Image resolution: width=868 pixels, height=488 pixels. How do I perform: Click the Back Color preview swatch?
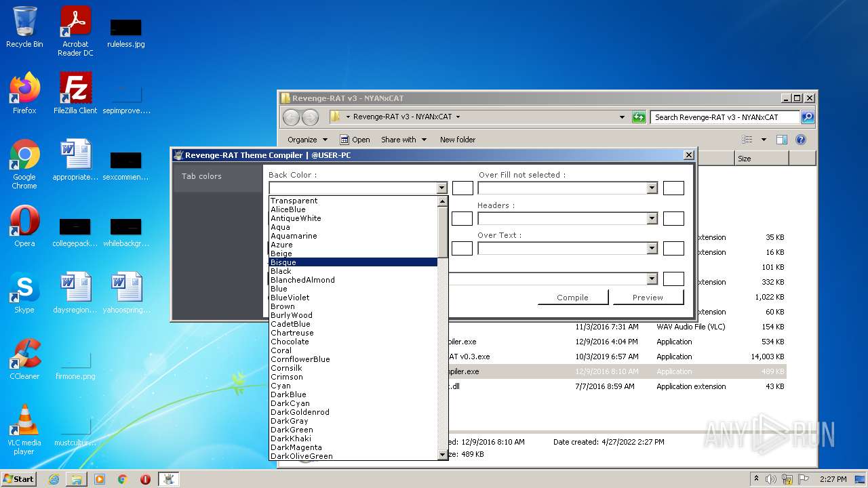click(x=462, y=188)
